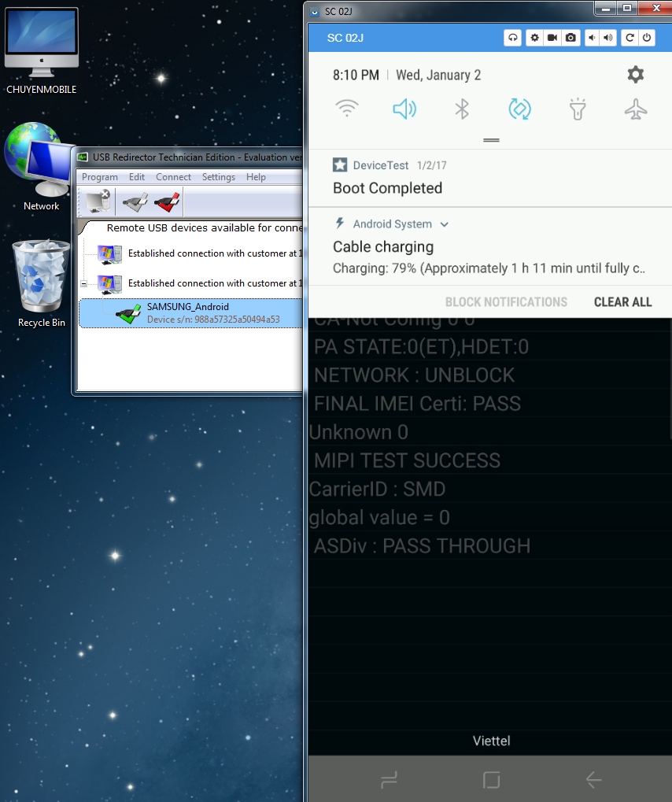Open the Connect menu in USB Redirector
This screenshot has width=672, height=802.
coord(173,177)
